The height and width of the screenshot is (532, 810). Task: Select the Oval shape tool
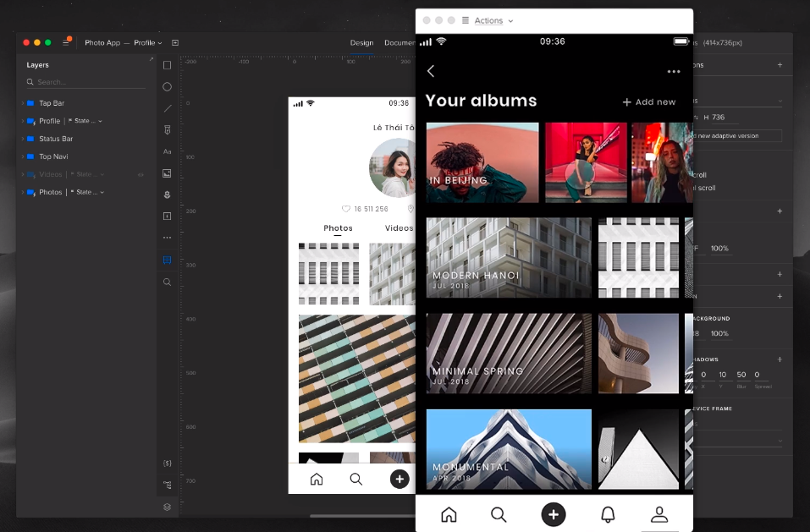pos(167,87)
